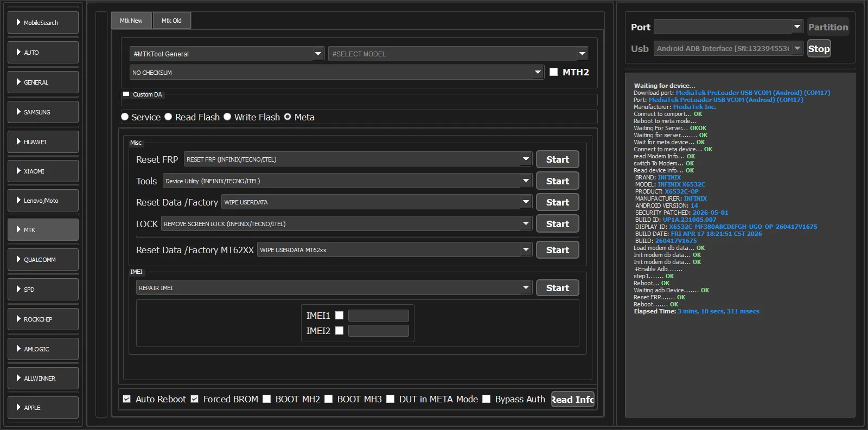Open the AMLOGIC sidebar section

43,349
